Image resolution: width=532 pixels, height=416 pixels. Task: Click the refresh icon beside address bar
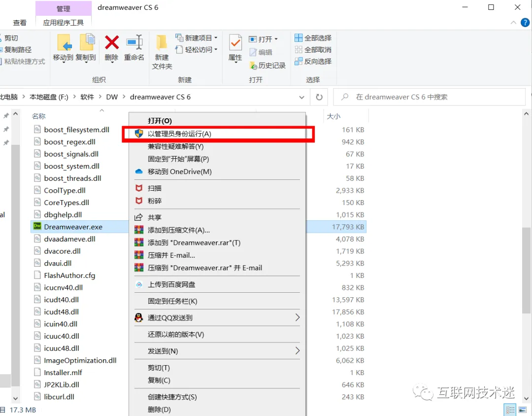pyautogui.click(x=319, y=97)
